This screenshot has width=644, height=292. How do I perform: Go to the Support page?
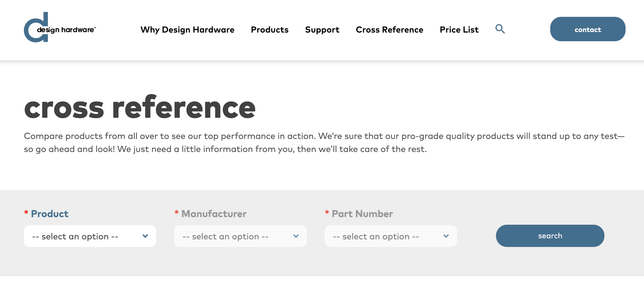[322, 30]
